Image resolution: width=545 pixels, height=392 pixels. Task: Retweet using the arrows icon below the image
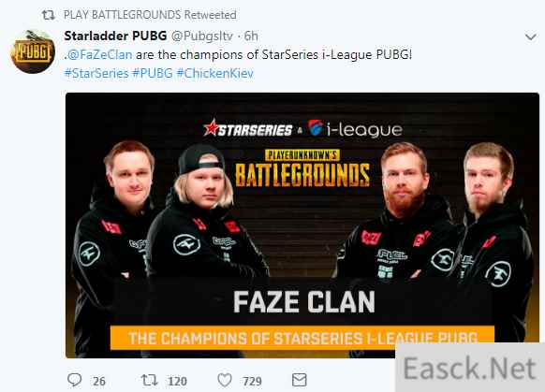point(150,380)
